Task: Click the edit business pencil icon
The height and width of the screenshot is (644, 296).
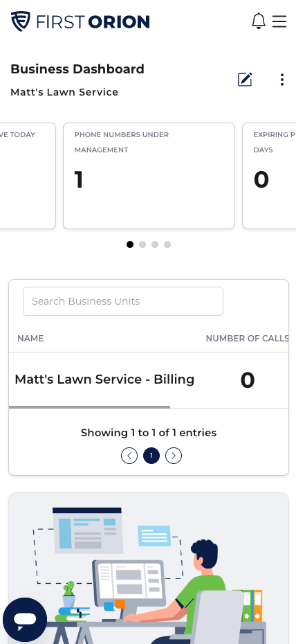Action: point(245,79)
